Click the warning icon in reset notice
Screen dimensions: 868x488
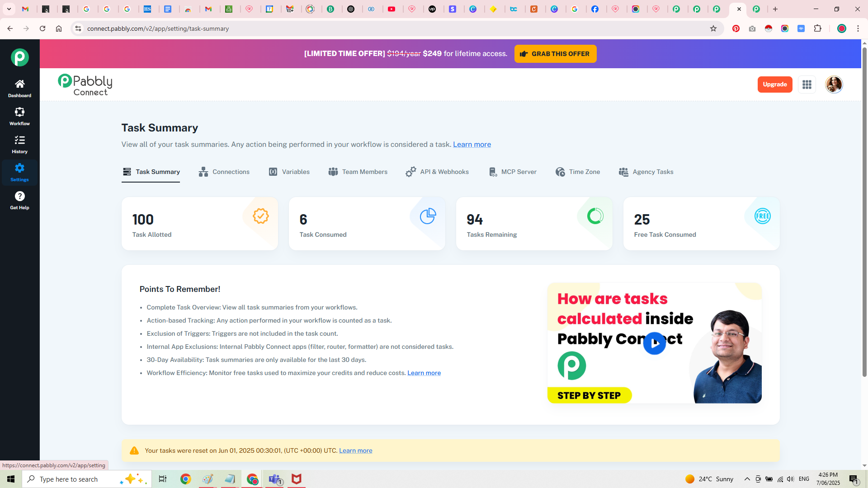point(134,450)
